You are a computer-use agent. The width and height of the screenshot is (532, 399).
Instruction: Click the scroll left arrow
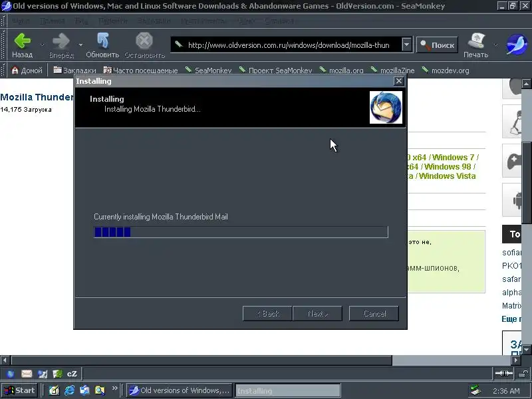5,360
